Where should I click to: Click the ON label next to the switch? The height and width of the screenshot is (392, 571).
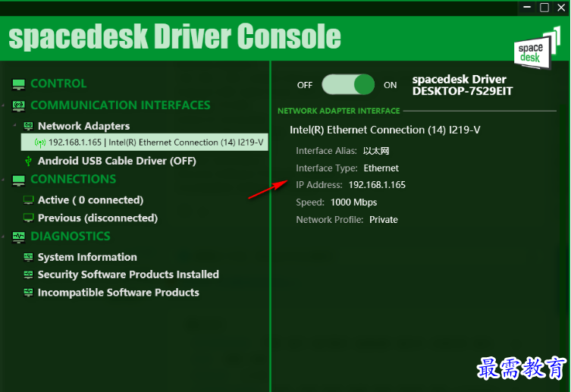(x=390, y=85)
